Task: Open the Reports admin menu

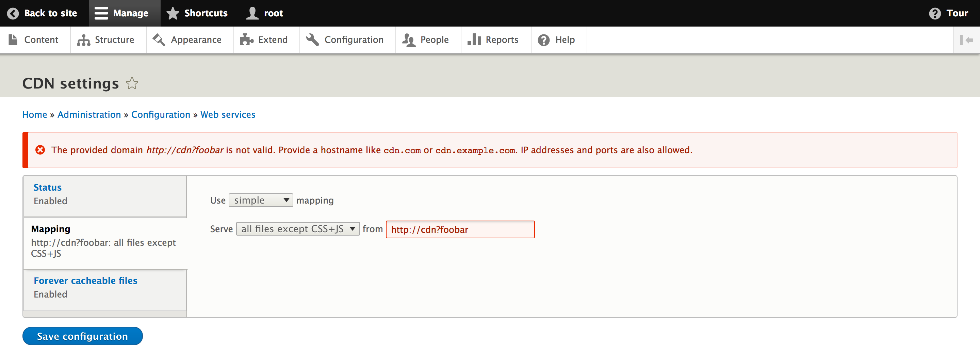Action: coord(493,40)
